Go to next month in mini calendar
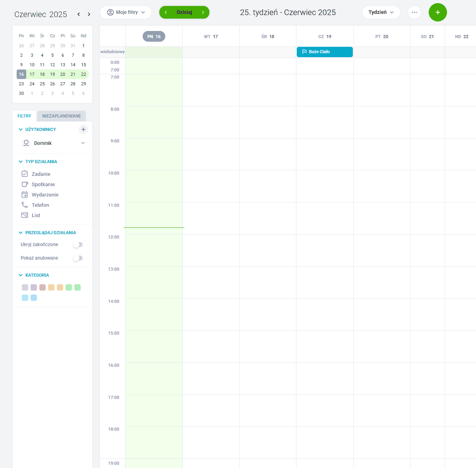476x468 pixels. 89,14
